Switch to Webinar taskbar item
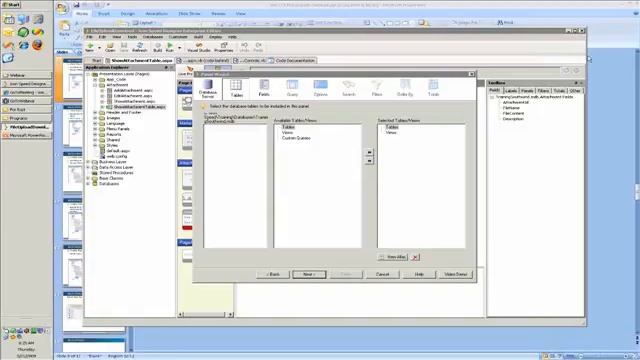This screenshot has width=640, height=360. [x=27, y=75]
